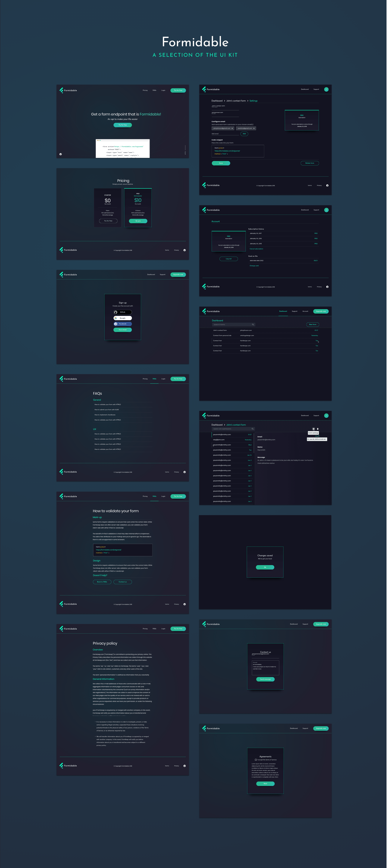Click Back to FAQs button
388x868 pixels.
(102, 582)
